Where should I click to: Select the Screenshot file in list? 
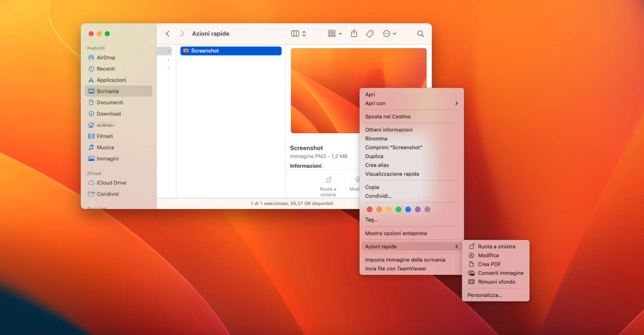230,51
